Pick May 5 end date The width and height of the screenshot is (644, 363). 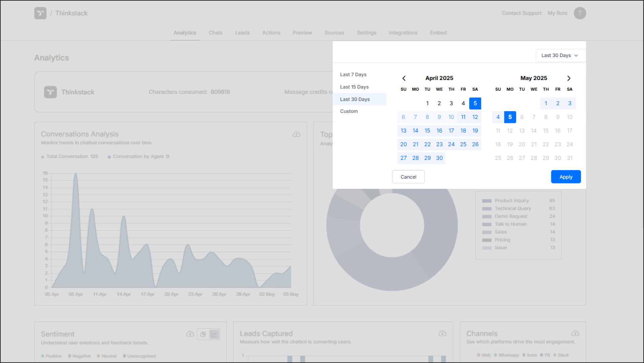pyautogui.click(x=510, y=117)
